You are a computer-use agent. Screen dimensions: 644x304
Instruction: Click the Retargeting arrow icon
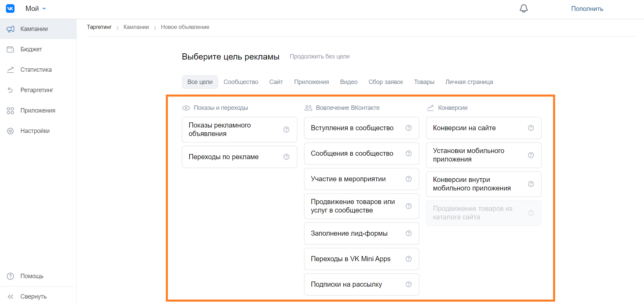coord(11,90)
